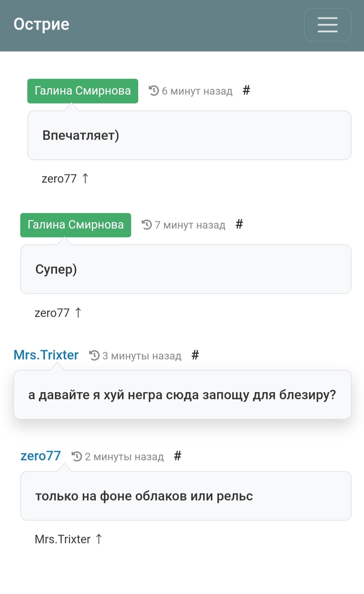
Task: Jump to parent Mrs.Trixter reply reference
Action: (x=68, y=539)
